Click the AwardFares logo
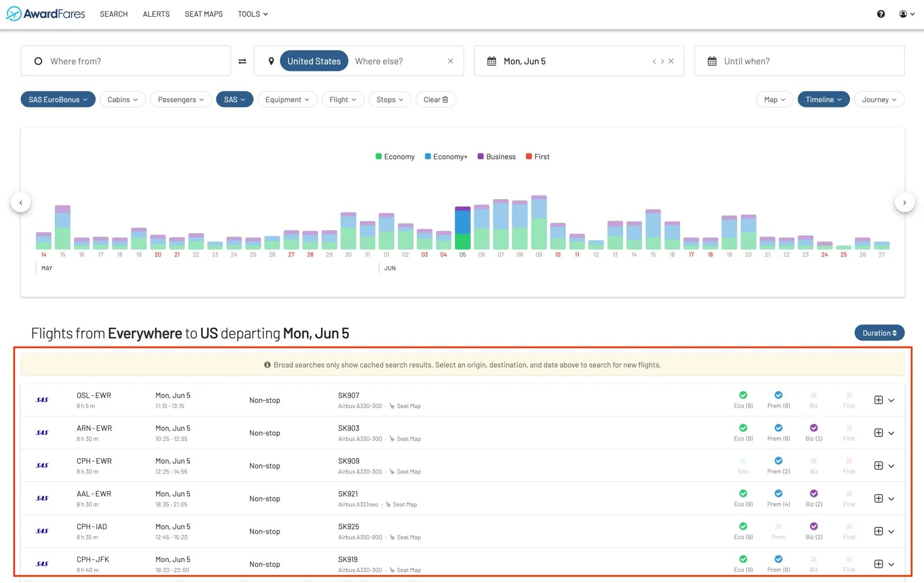The image size is (924, 583). [x=46, y=14]
